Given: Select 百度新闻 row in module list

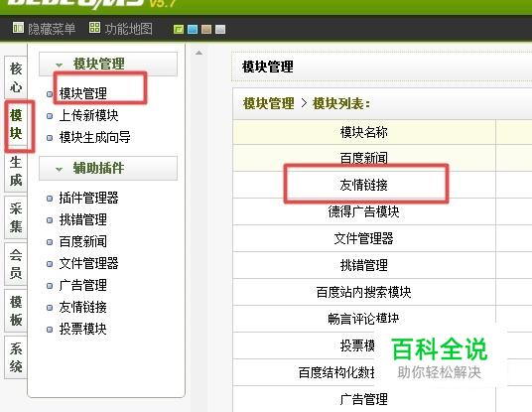Looking at the screenshot, I should point(363,158).
